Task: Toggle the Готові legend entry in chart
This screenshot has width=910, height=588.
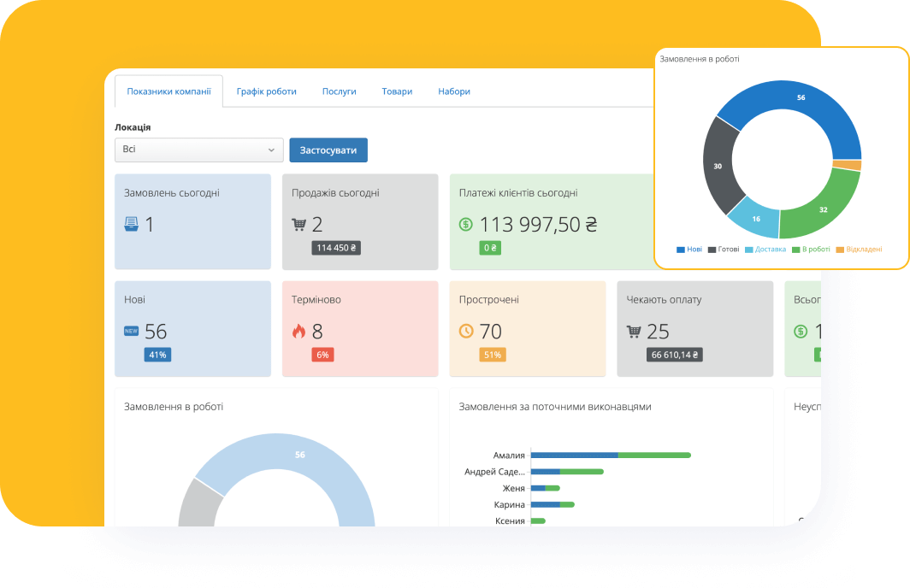Action: click(724, 250)
